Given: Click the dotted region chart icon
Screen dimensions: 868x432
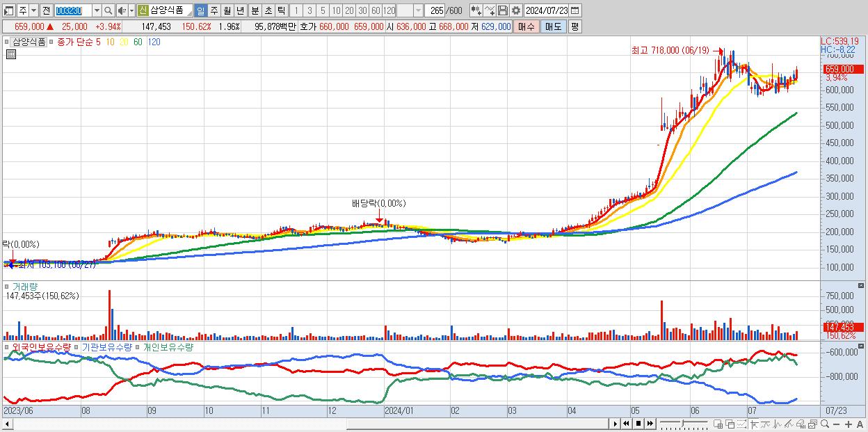Looking at the screenshot, I should [741, 424].
